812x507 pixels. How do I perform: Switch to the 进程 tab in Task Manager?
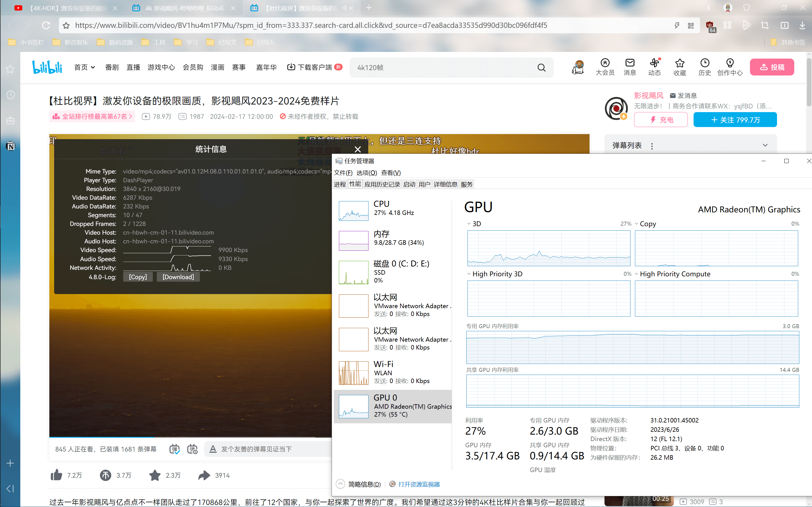pyautogui.click(x=339, y=184)
